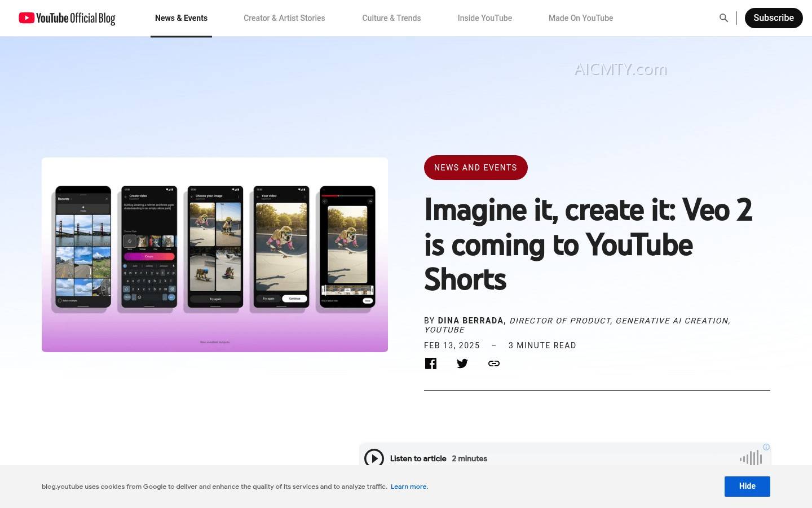Play the audio version of the article
The width and height of the screenshot is (812, 508).
tap(374, 458)
